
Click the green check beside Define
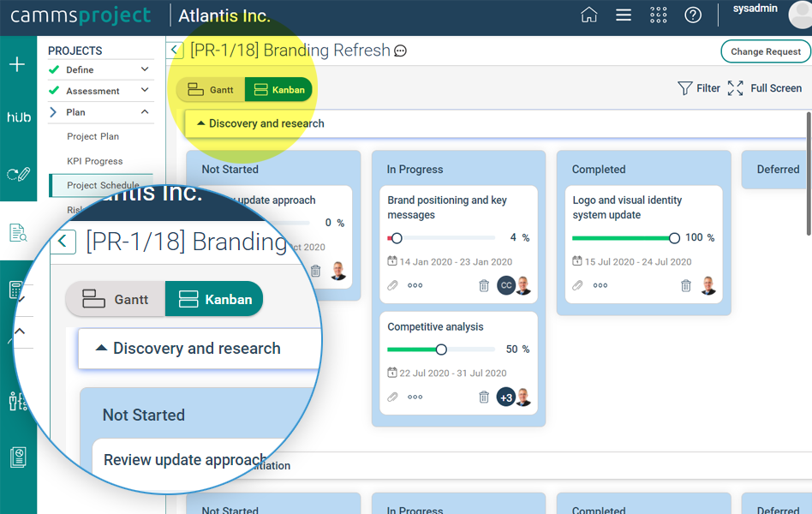tap(54, 69)
